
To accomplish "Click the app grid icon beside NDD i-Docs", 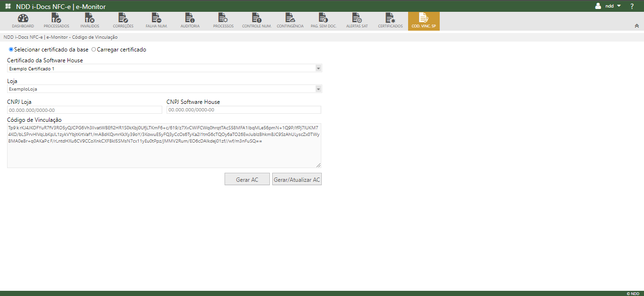I will [8, 6].
